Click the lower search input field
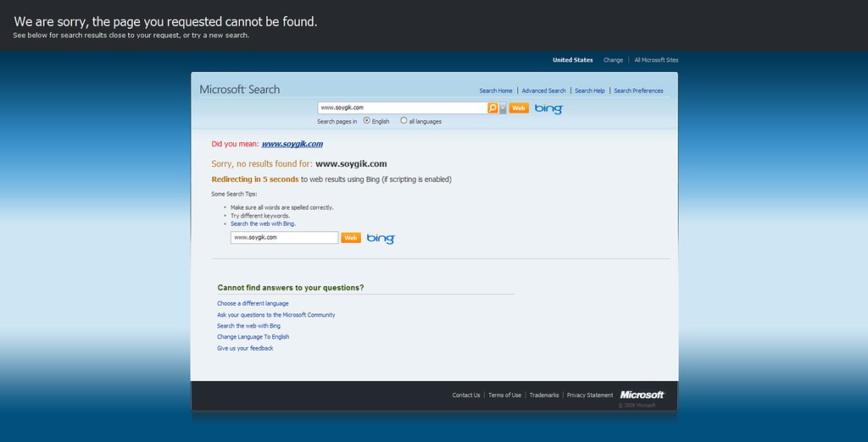The width and height of the screenshot is (868, 442). click(285, 237)
